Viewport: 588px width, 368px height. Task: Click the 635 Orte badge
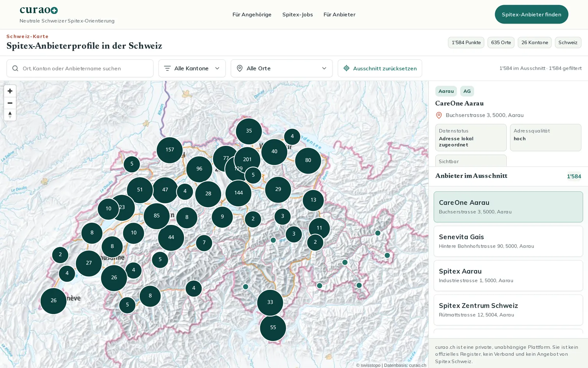[501, 42]
